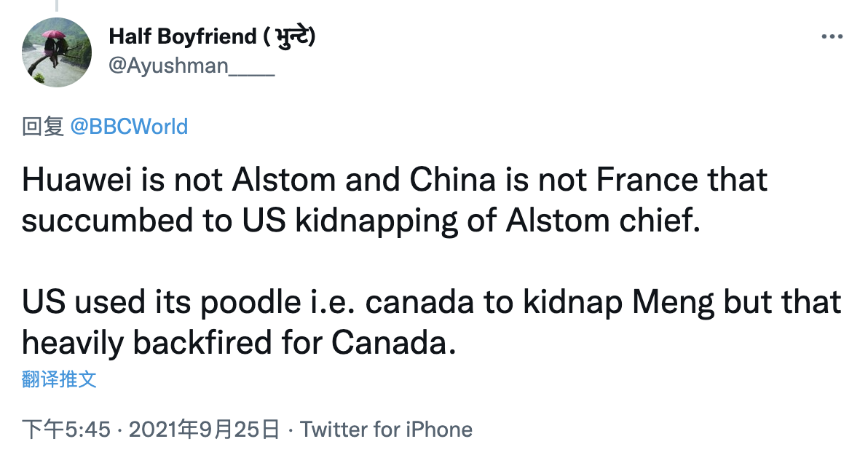Click the Half Boyfriend profile avatar
The height and width of the screenshot is (463, 868).
tap(57, 52)
